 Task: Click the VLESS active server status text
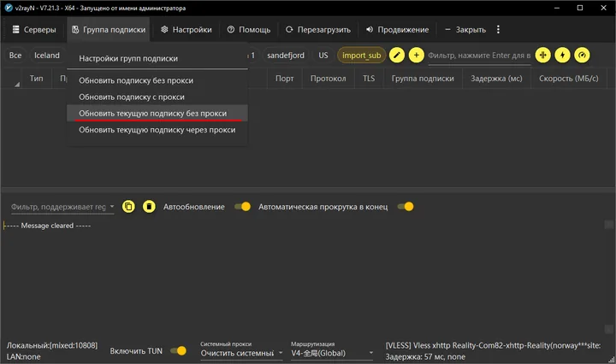[493, 345]
